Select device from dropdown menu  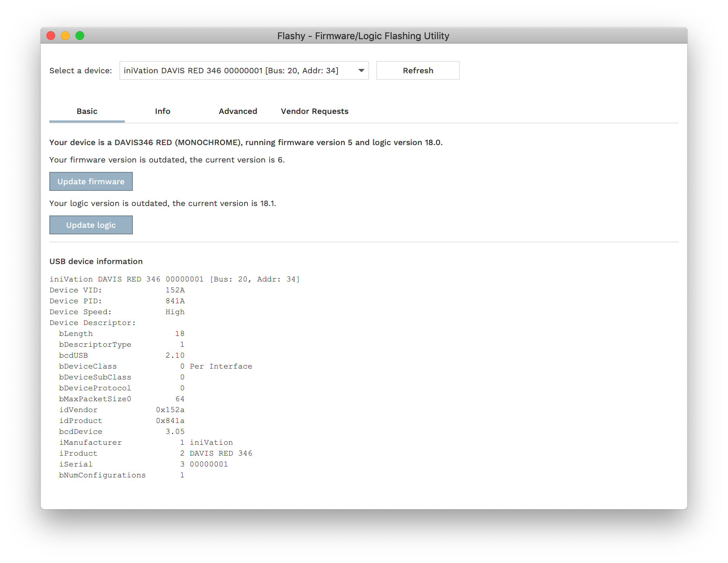[x=244, y=70]
